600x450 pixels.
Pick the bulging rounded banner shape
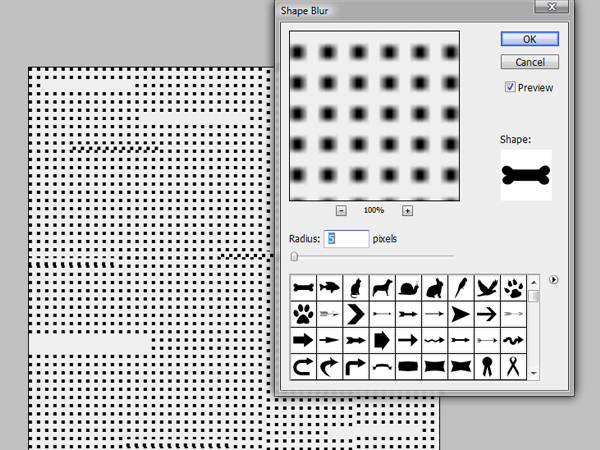tap(408, 367)
